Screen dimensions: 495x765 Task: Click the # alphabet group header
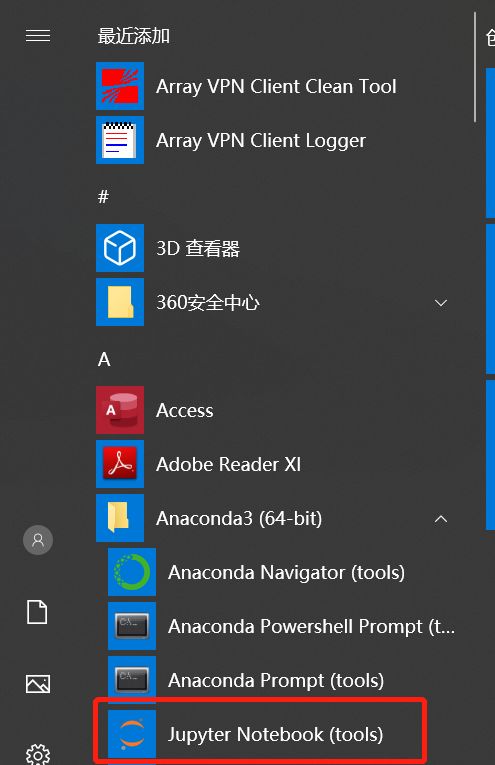coord(103,197)
